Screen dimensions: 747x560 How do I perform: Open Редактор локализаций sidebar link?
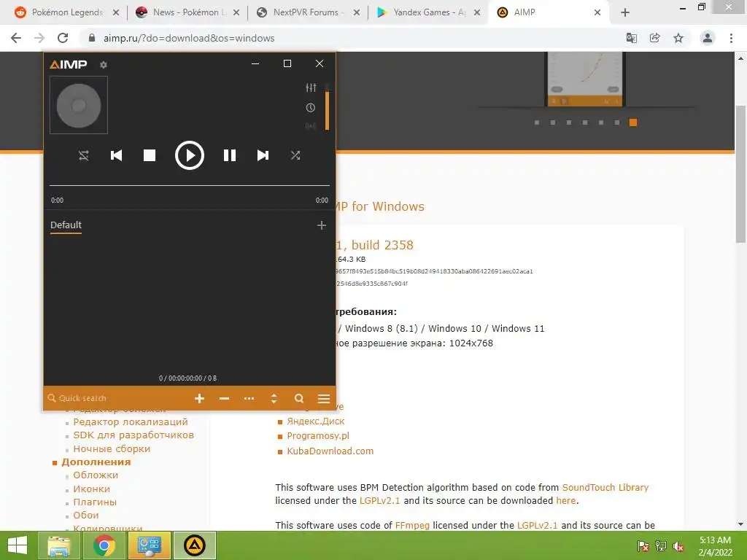pyautogui.click(x=131, y=422)
